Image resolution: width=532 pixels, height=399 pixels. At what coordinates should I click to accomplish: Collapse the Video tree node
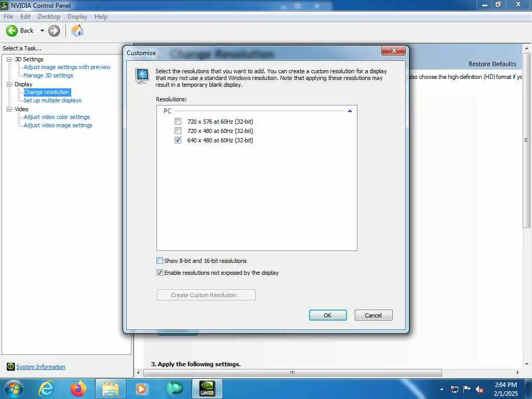[x=9, y=109]
